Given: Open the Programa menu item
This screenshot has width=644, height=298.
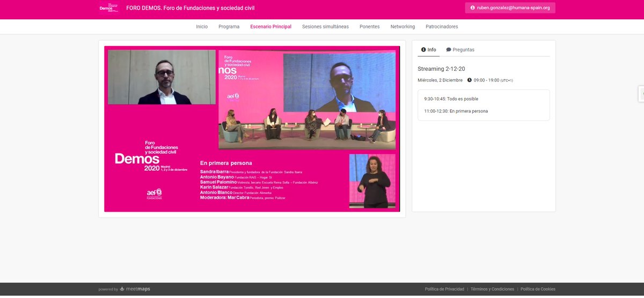Looking at the screenshot, I should 229,26.
